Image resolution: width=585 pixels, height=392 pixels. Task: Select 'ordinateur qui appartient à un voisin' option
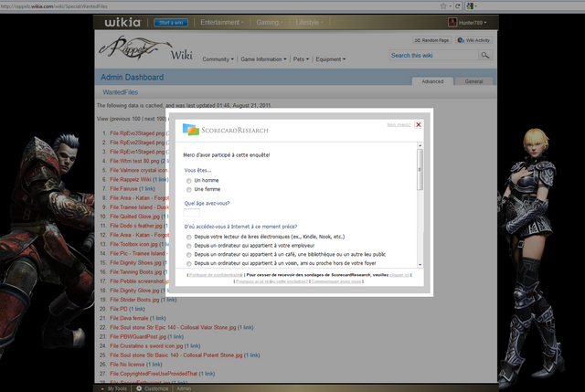[189, 264]
